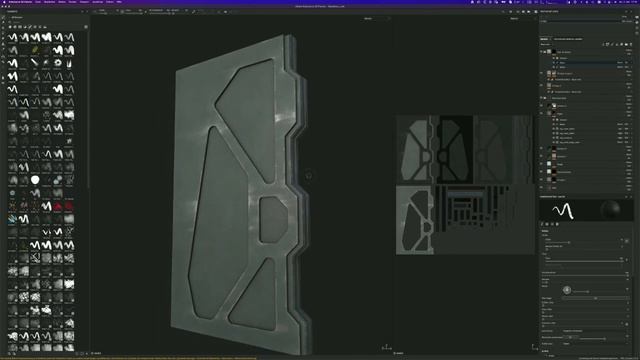Add a mask from layers toolbar
This screenshot has width=640, height=360.
pos(608,44)
